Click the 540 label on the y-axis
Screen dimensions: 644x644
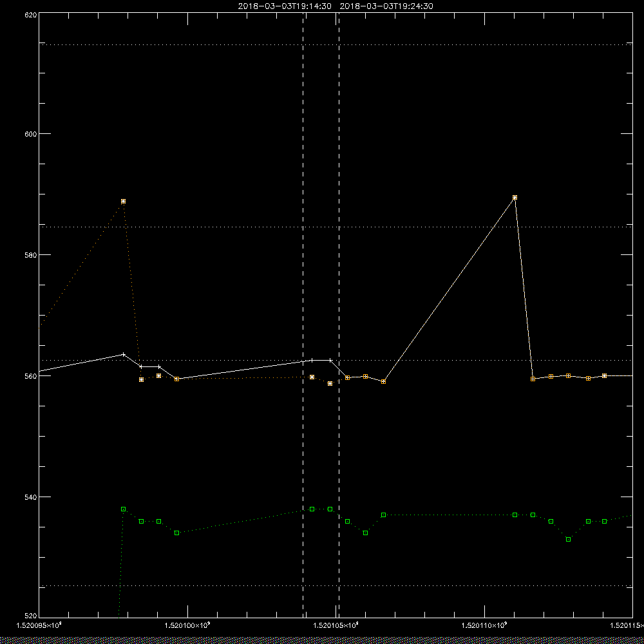31,497
